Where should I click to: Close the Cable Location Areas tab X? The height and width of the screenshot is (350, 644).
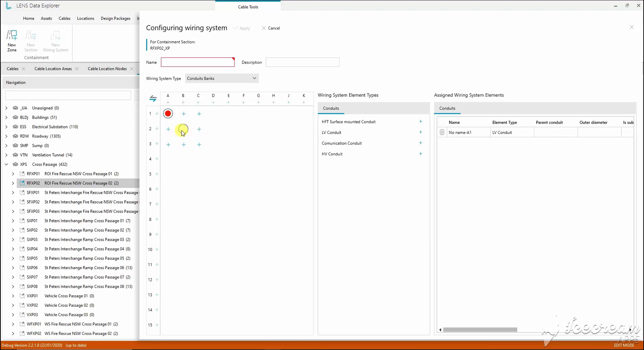77,69
